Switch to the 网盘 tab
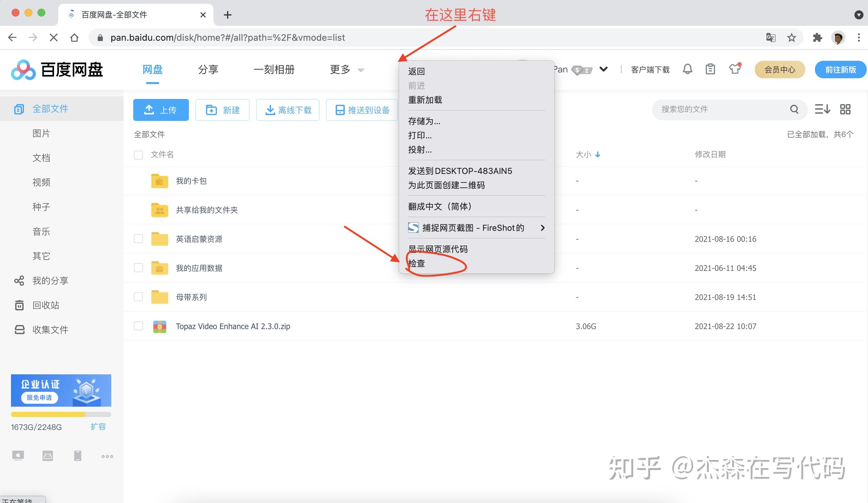 click(x=153, y=70)
